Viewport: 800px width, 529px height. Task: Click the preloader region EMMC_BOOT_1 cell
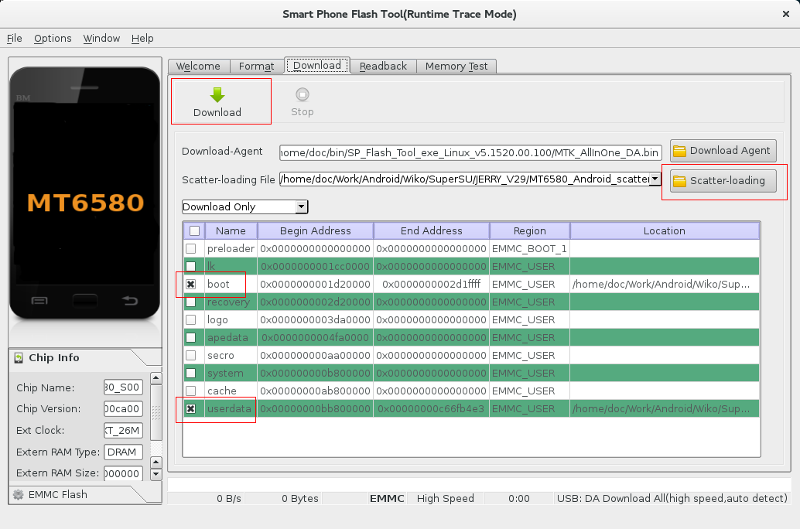pos(529,248)
